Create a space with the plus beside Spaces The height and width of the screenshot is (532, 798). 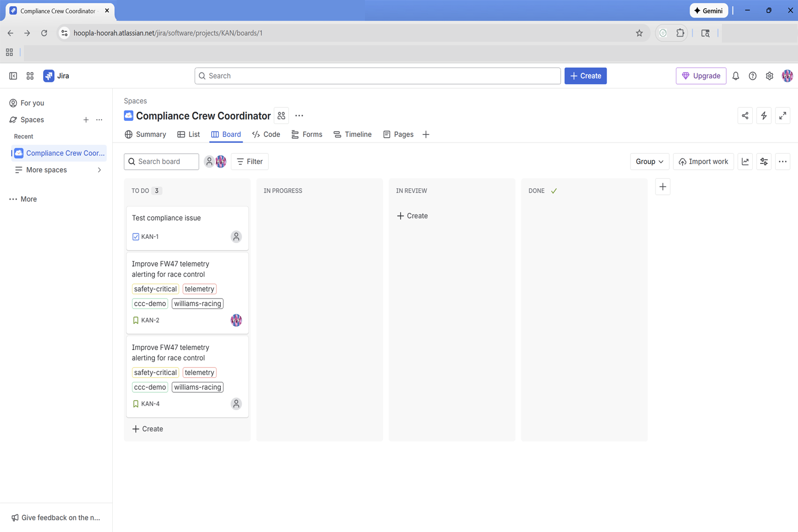coord(86,120)
